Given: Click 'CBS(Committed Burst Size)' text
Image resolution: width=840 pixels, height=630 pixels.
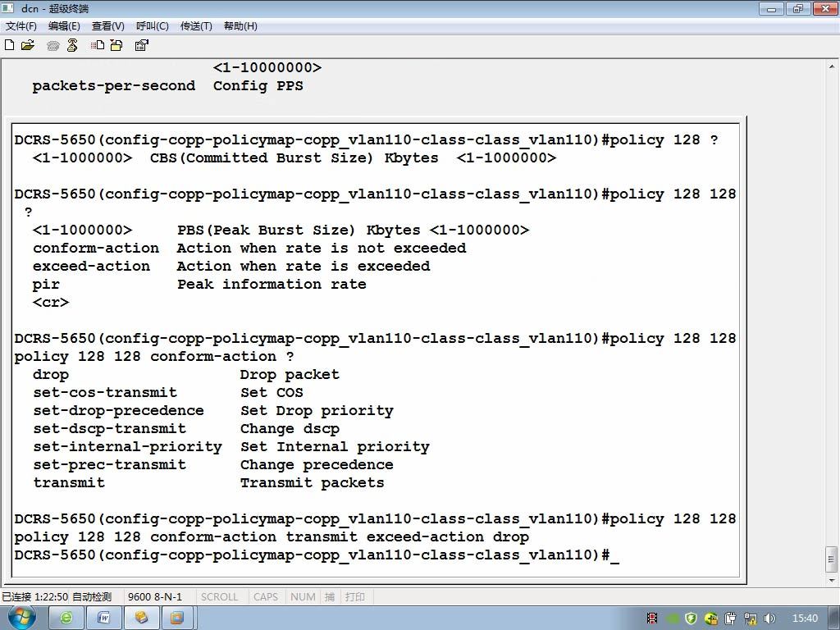Looking at the screenshot, I should (262, 158).
